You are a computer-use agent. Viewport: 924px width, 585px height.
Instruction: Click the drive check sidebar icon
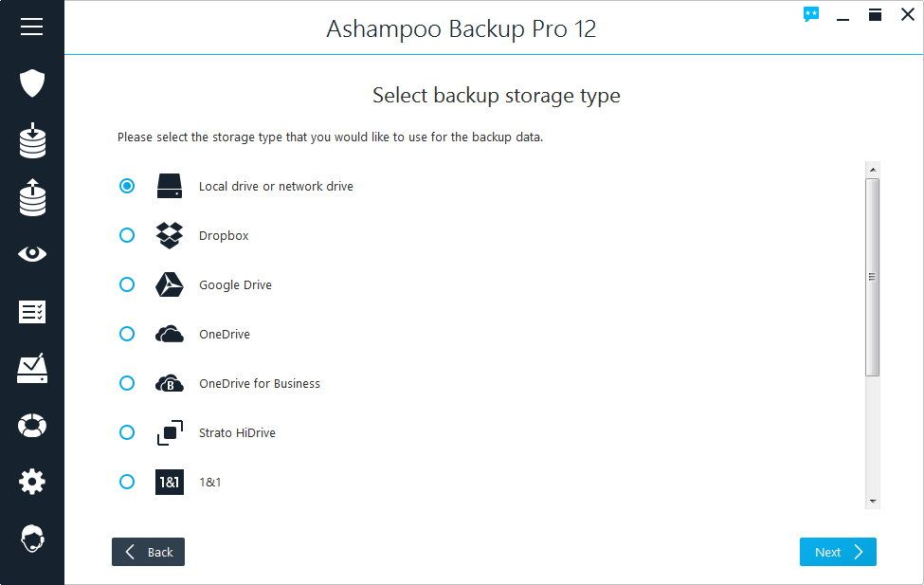(x=32, y=368)
